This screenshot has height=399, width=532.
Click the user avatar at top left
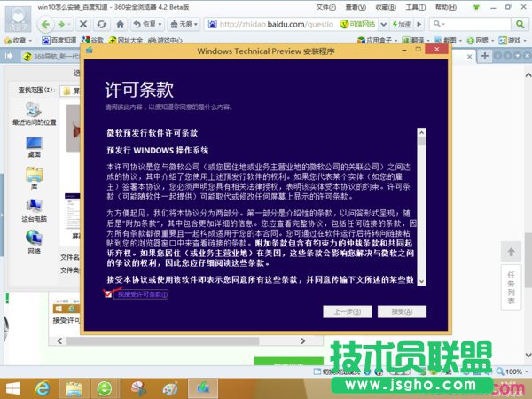coord(18,20)
